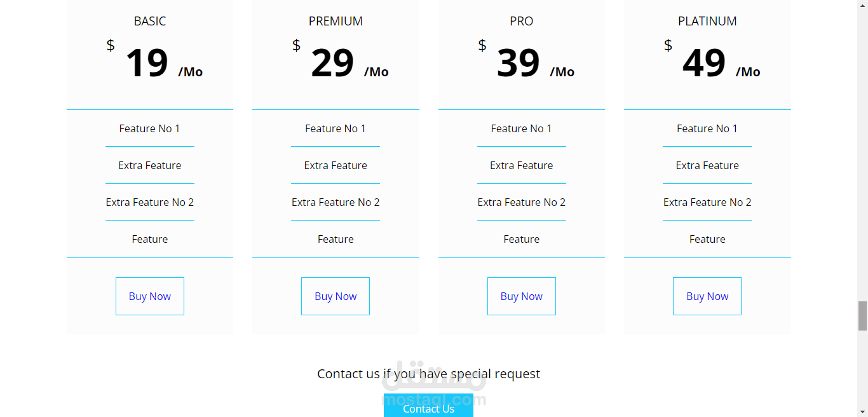
Task: Select the PLATINUM plan title
Action: tap(707, 21)
